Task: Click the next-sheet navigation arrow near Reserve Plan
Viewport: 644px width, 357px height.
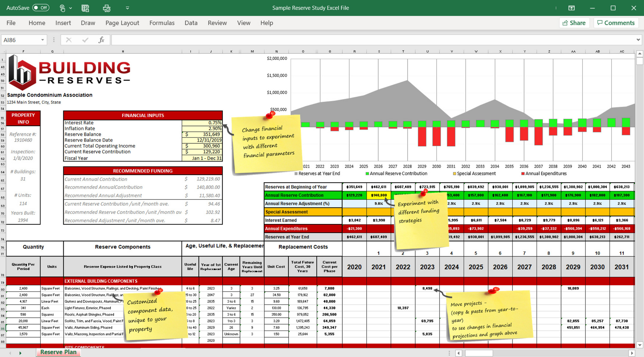Action: (20, 353)
